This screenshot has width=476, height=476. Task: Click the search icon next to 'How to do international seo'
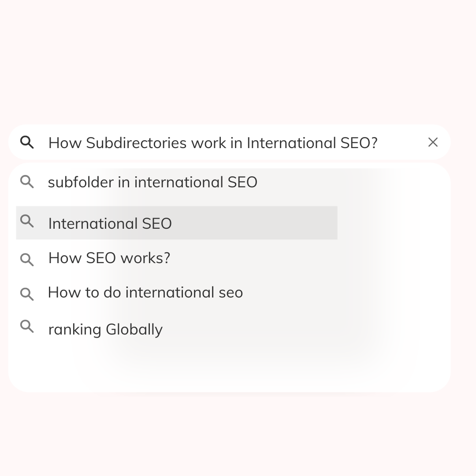point(27,294)
